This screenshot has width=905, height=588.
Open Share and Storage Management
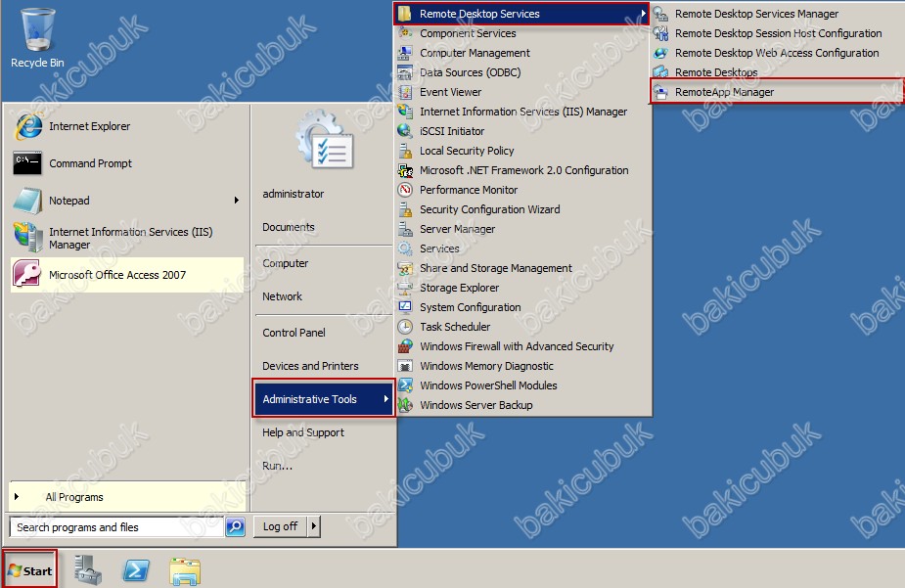tap(522, 268)
